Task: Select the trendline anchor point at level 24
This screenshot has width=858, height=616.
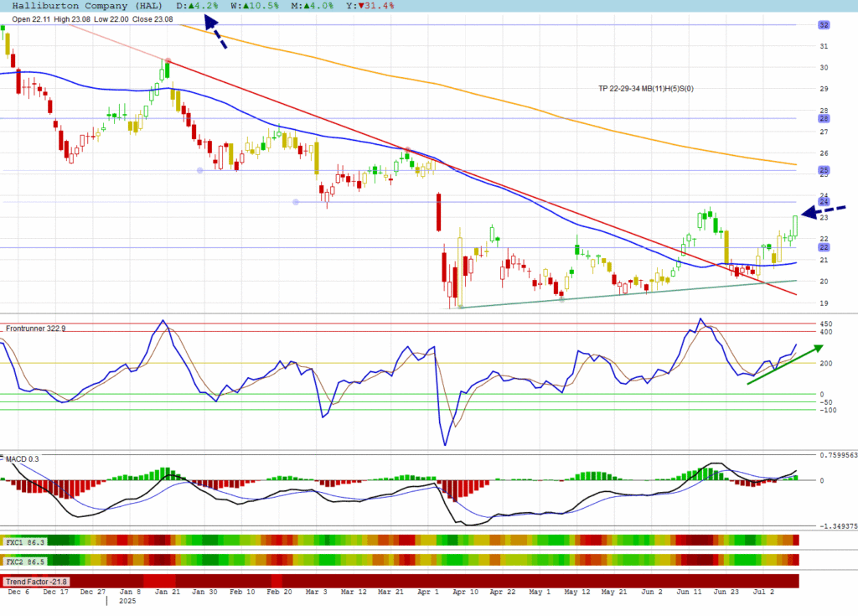Action: pyautogui.click(x=296, y=202)
